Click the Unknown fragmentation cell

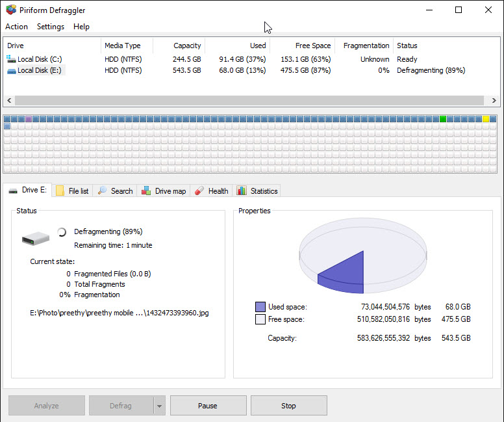(x=375, y=59)
